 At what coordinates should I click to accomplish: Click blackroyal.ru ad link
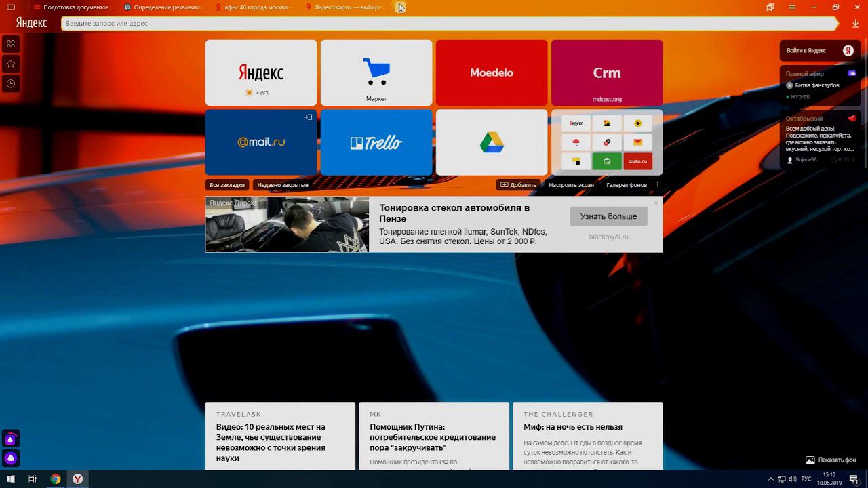pyautogui.click(x=608, y=237)
